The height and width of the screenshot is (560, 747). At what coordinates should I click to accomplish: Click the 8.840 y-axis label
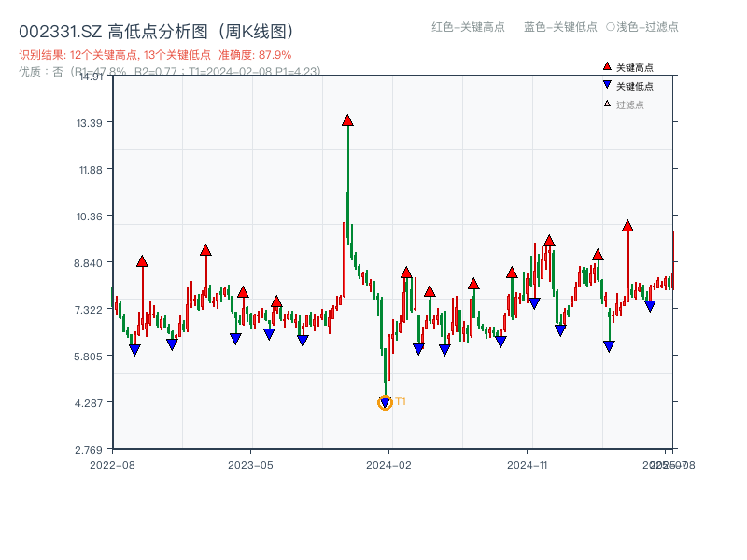(88, 263)
